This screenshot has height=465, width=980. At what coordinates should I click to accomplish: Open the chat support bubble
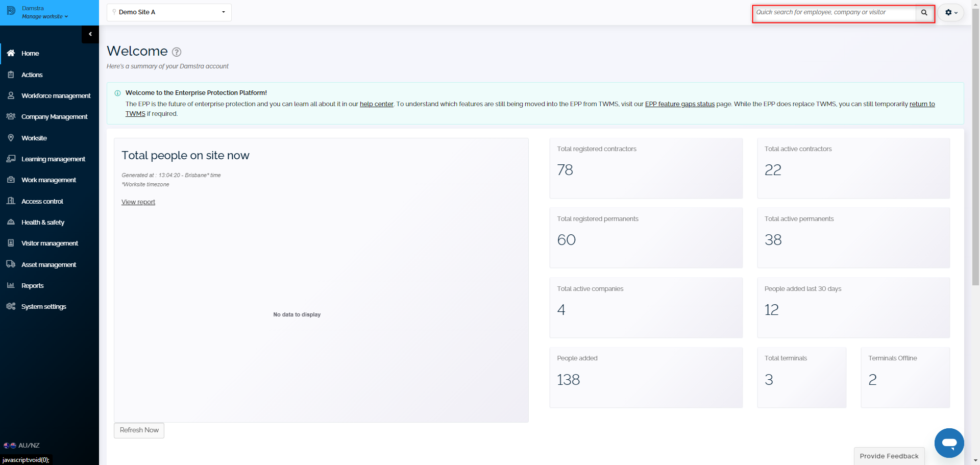[x=949, y=443]
